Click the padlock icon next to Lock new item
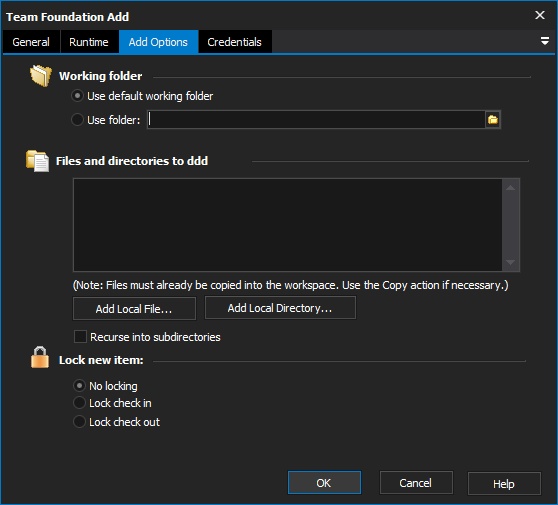The image size is (558, 505). tap(40, 357)
